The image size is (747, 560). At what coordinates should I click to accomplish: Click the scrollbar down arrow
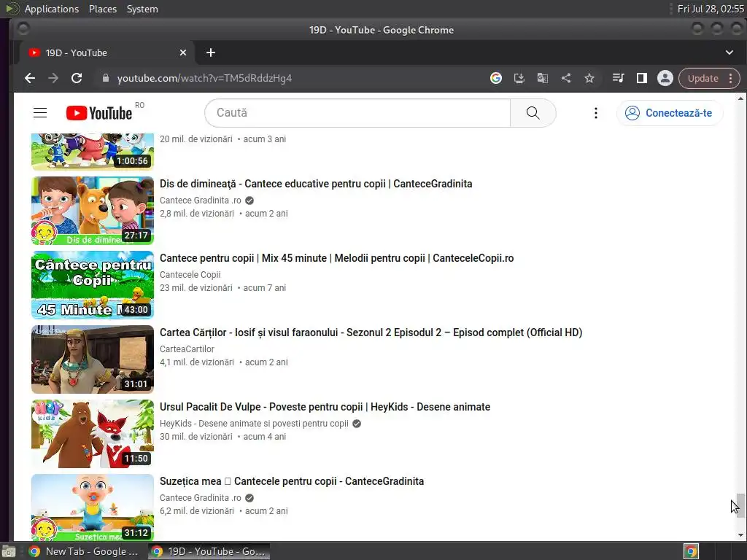(x=740, y=535)
